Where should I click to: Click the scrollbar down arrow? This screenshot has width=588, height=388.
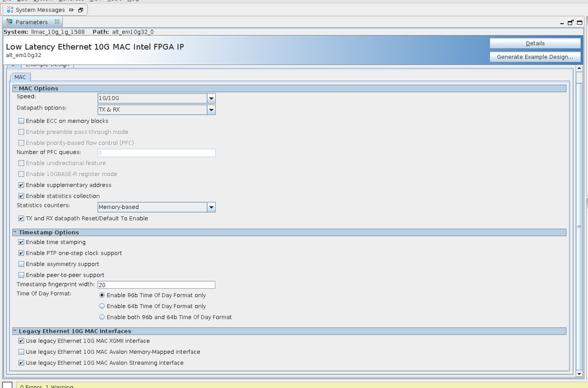point(579,374)
